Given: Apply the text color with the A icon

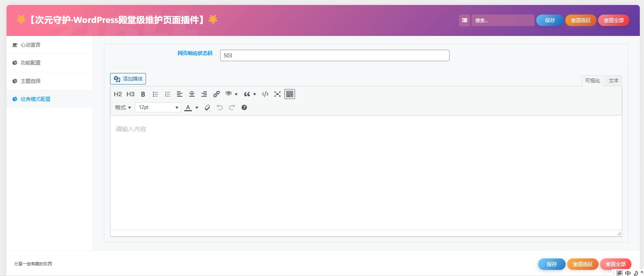Looking at the screenshot, I should pyautogui.click(x=188, y=107).
